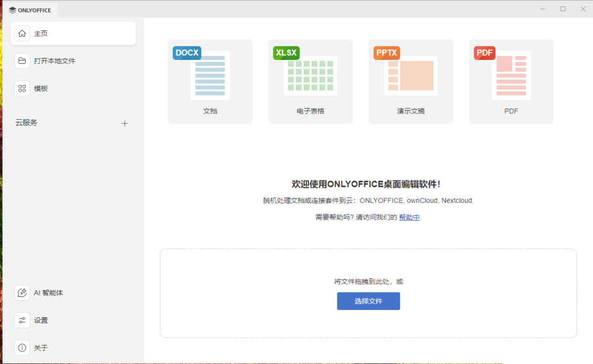Close the ONLYOFFICE window
Screen dimensions: 593x364
coord(583,9)
